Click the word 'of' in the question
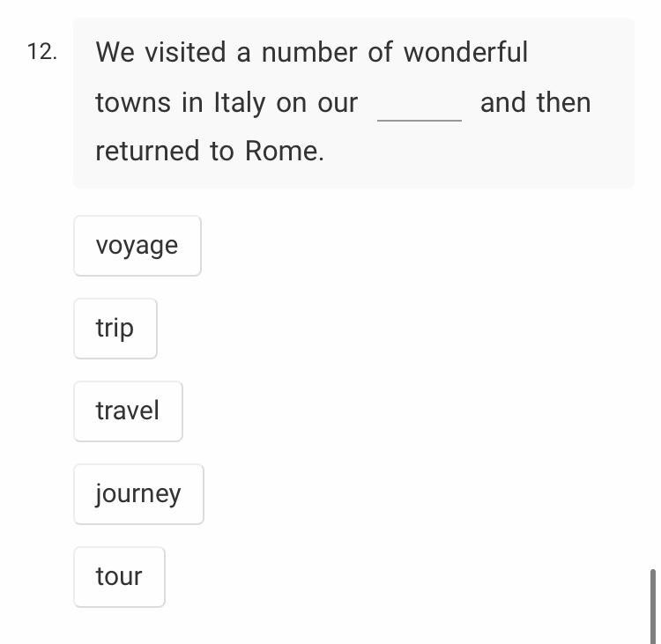 380,52
